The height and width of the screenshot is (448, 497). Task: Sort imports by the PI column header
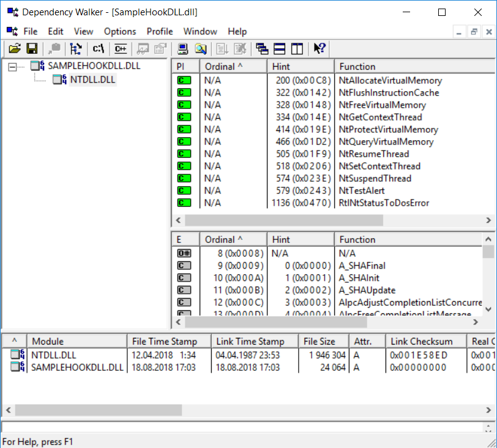pyautogui.click(x=185, y=67)
